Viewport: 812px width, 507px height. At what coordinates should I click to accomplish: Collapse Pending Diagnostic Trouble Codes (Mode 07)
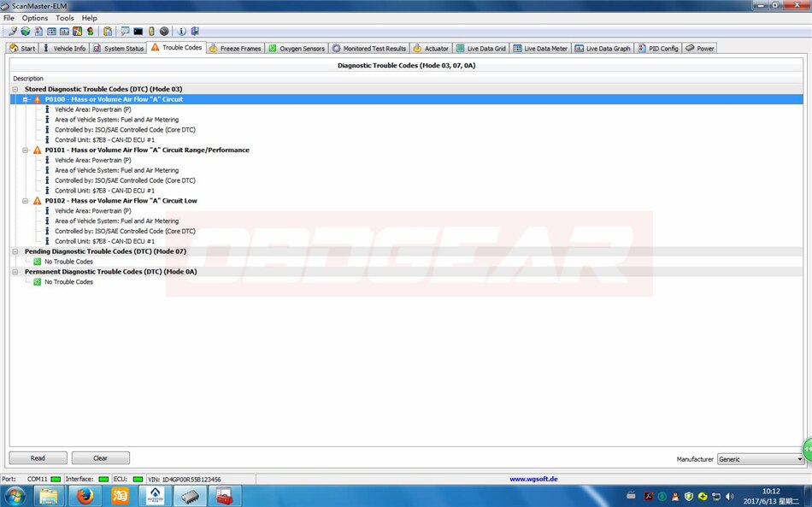click(x=15, y=251)
